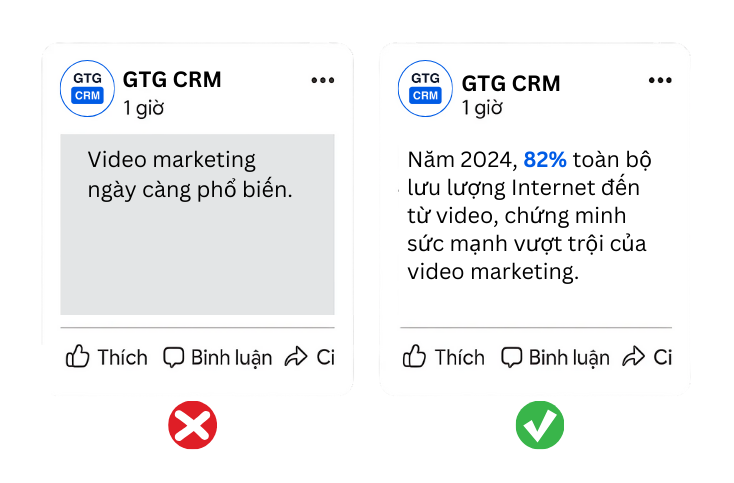
Task: Click comment bubble icon on right post
Action: [512, 357]
